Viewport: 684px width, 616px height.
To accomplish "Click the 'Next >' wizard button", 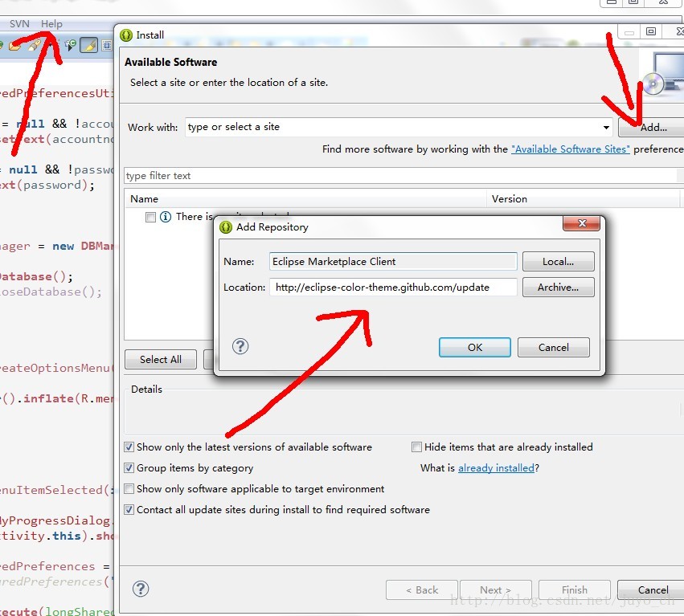I will click(x=496, y=589).
